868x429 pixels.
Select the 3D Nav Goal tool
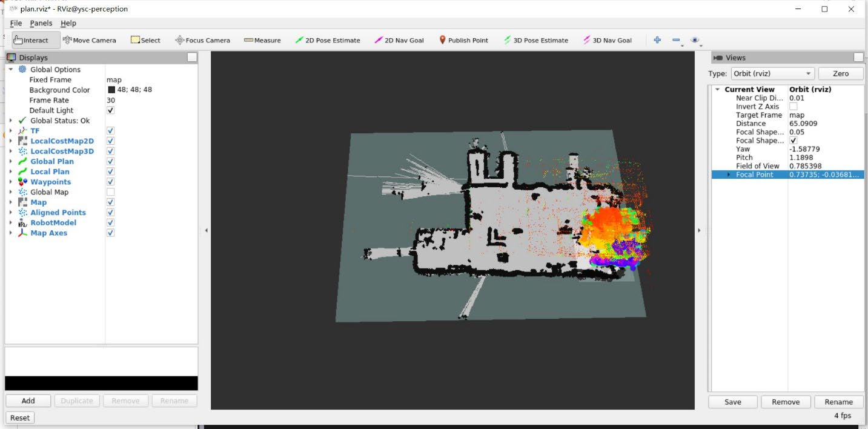pos(607,40)
